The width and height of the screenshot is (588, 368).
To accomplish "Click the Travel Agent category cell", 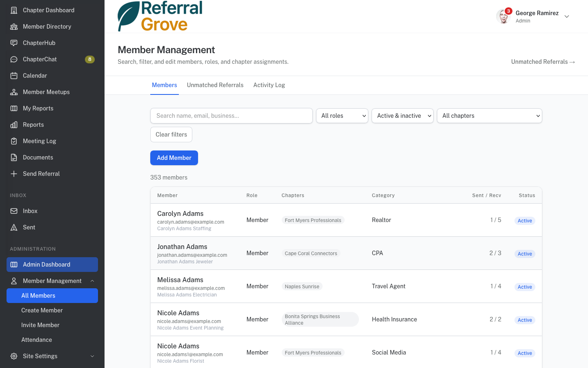I will click(x=389, y=286).
